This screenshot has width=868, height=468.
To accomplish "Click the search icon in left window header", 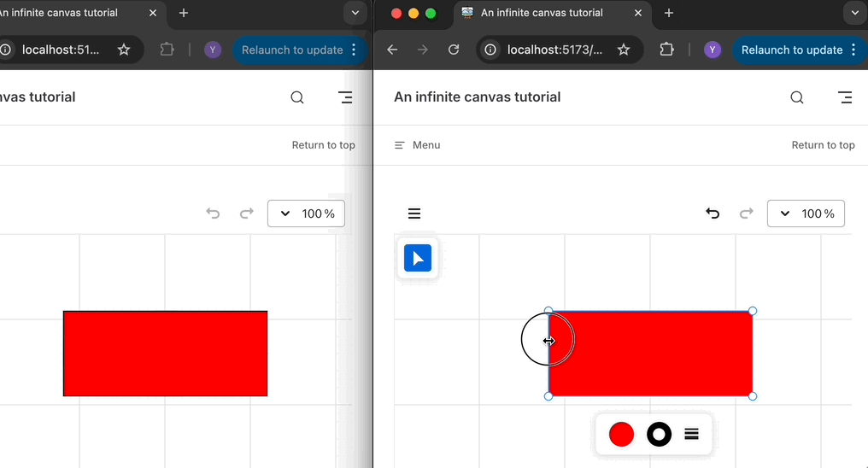I will tap(297, 97).
